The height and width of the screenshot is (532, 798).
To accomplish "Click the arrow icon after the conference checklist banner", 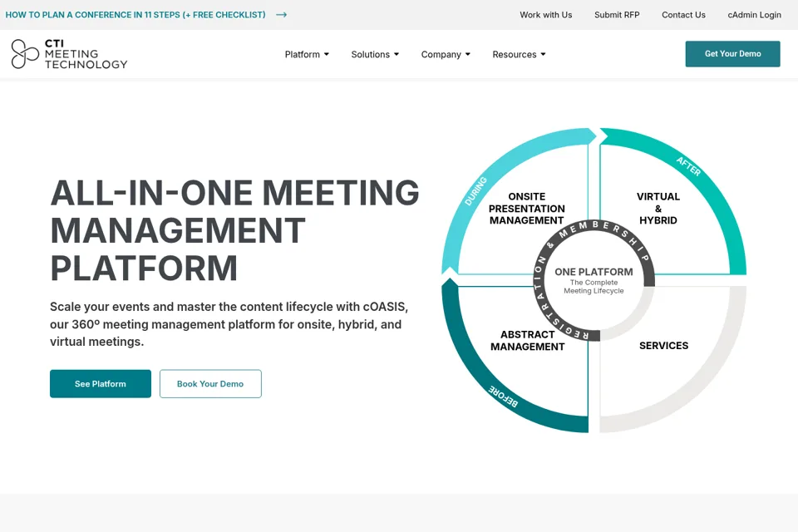I will point(282,15).
